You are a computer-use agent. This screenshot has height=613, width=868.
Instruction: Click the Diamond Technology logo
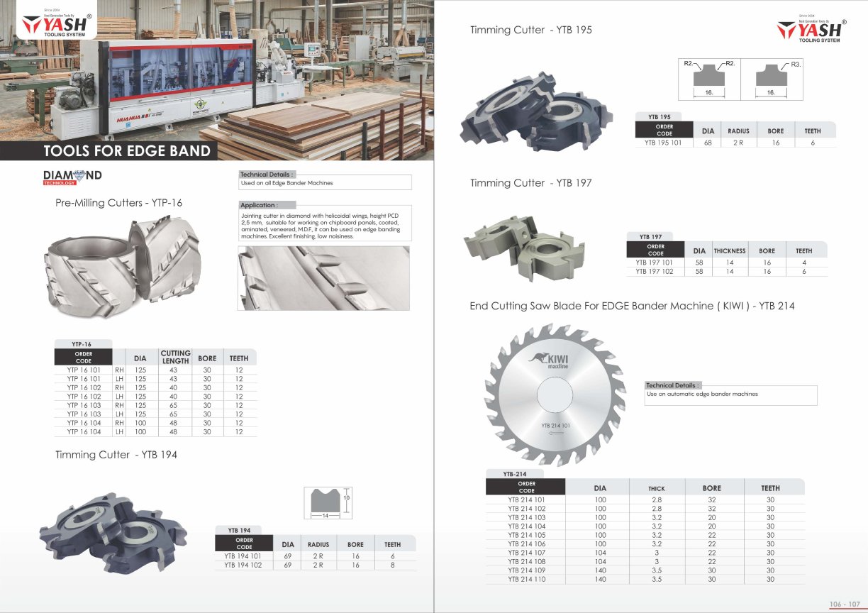[x=72, y=177]
